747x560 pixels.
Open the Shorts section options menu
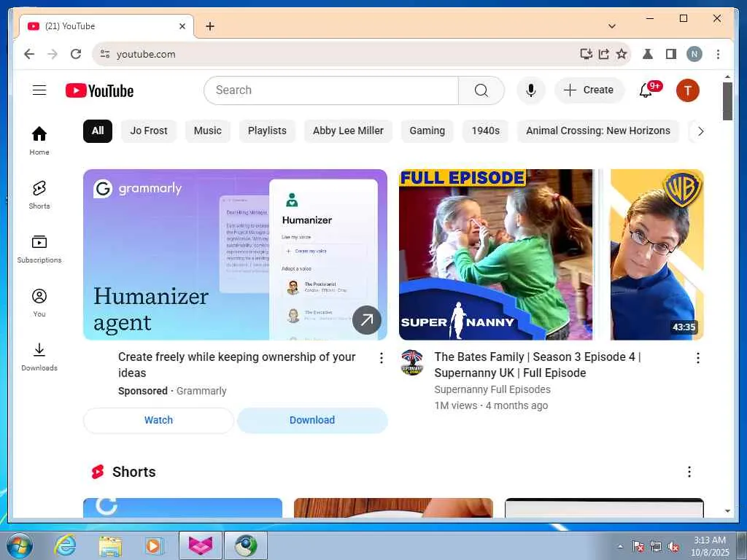click(x=689, y=472)
